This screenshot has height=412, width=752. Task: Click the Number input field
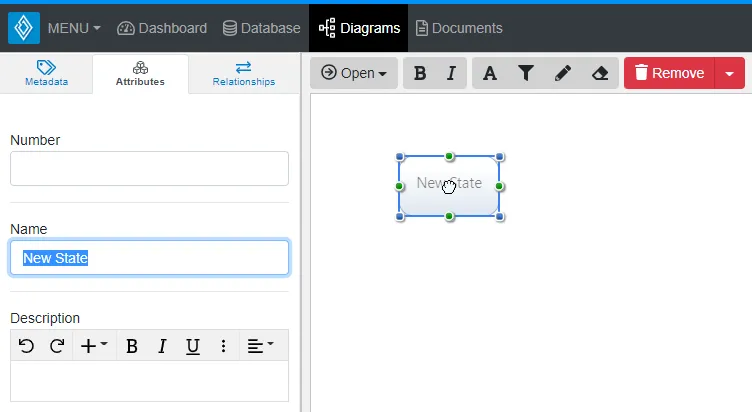pos(149,168)
